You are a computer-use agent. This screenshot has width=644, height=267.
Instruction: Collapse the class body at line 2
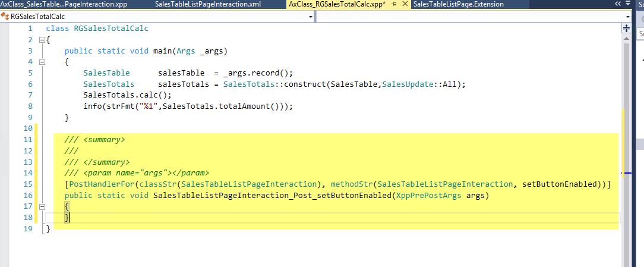42,40
